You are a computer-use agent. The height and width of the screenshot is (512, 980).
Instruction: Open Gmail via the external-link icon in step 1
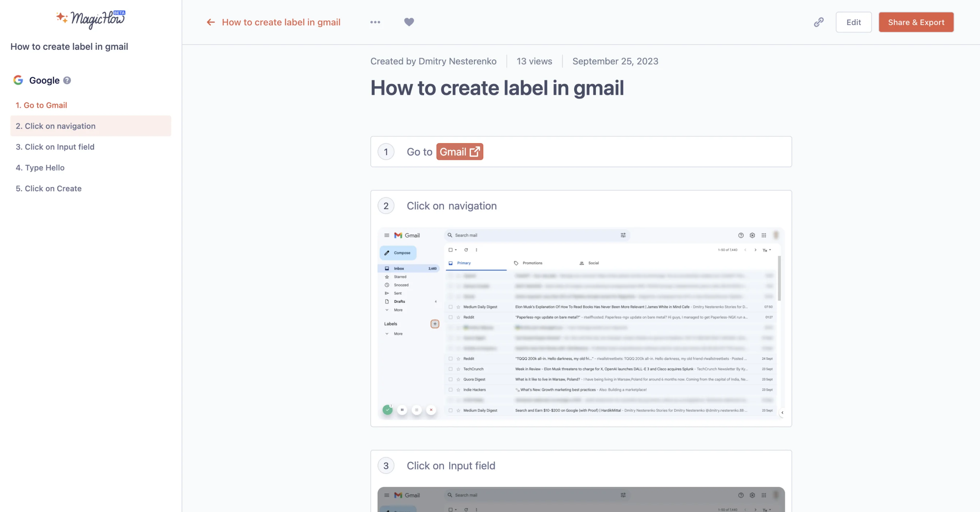474,151
